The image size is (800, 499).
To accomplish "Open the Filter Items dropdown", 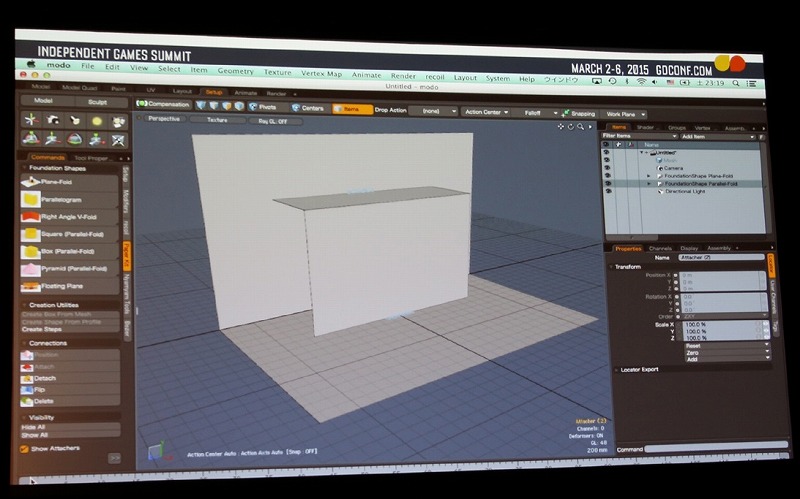I will (639, 136).
